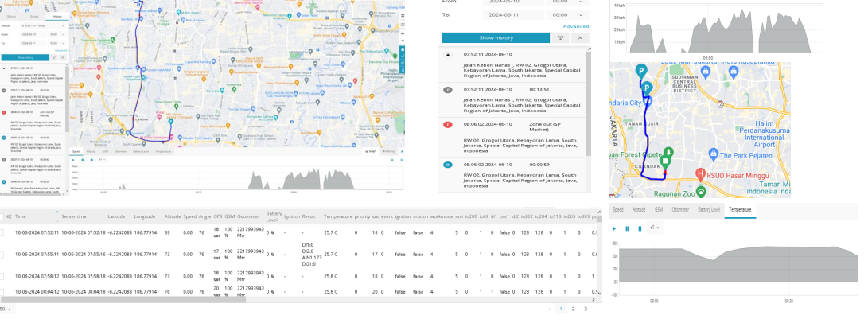Click the X icon beside Show history

point(582,37)
